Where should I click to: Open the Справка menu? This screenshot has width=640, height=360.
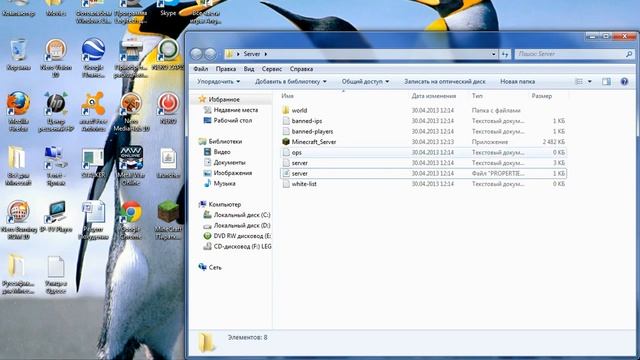tap(301, 69)
